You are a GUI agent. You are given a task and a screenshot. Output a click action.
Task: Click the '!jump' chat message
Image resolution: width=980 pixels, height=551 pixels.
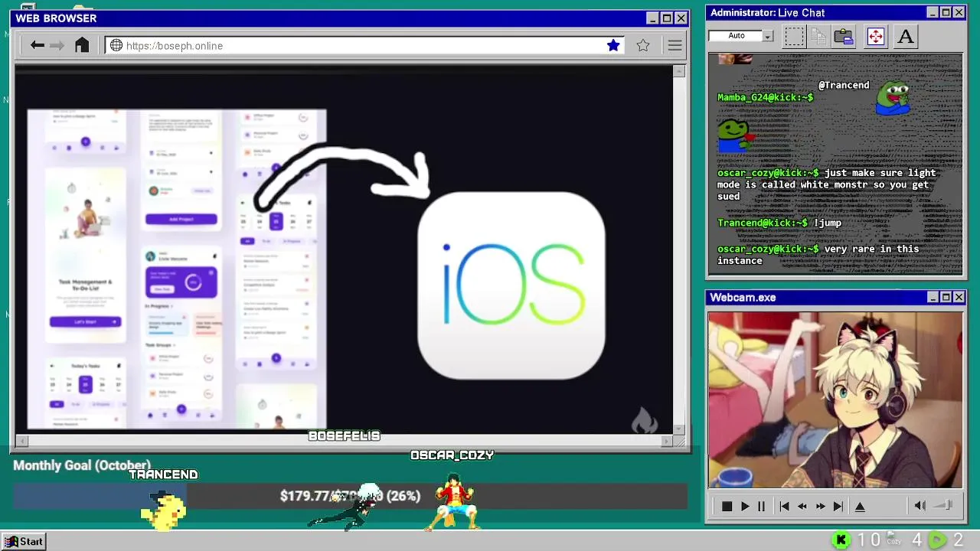[828, 223]
